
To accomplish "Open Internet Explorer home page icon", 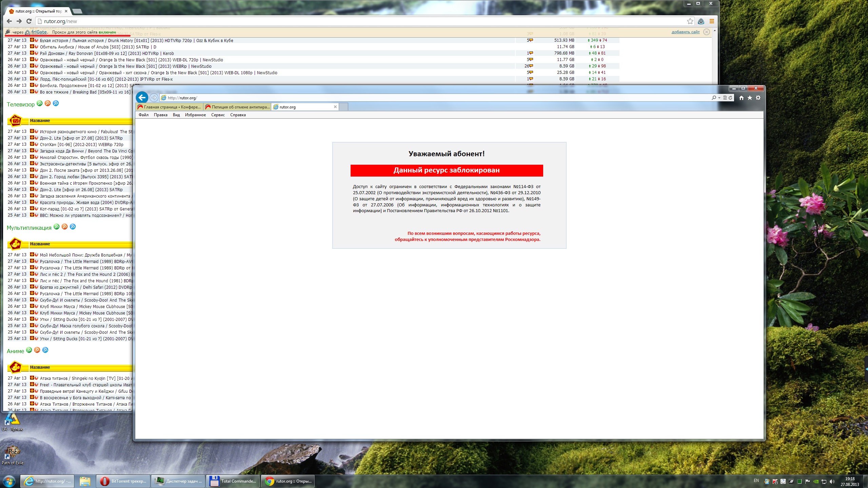I will (741, 98).
